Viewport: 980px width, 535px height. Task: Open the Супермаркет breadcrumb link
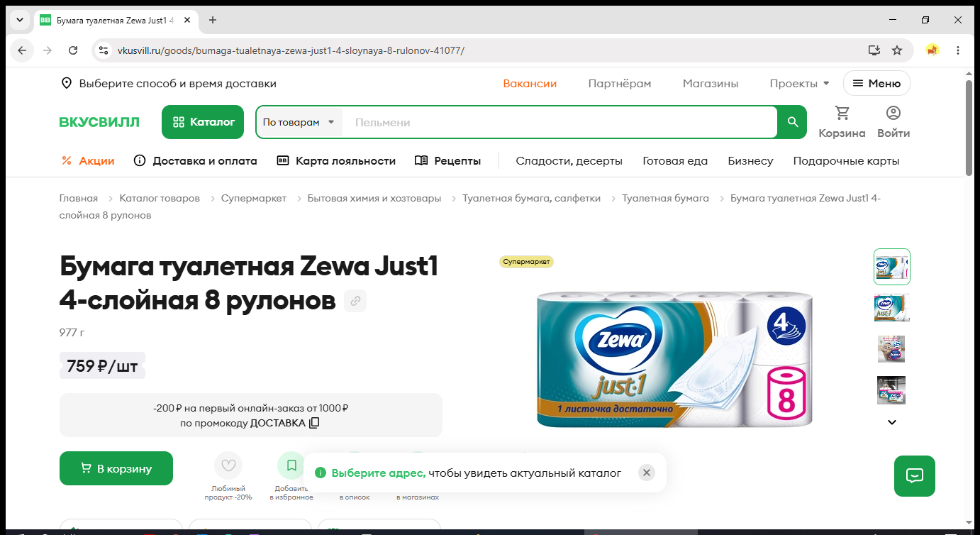pyautogui.click(x=254, y=199)
